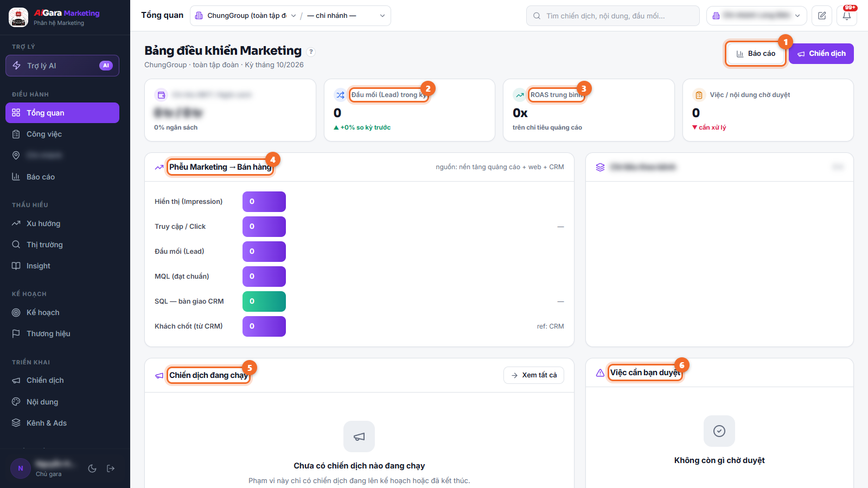Click the check circle icon in empty approvals
868x488 pixels.
[719, 431]
